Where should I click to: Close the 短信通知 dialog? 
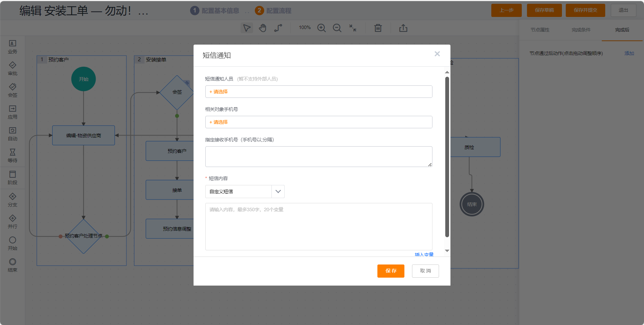tap(437, 54)
